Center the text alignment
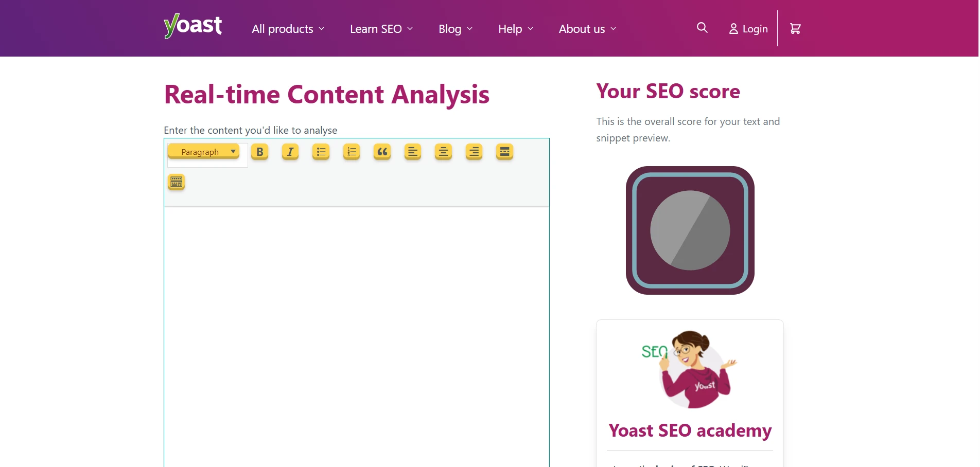980x467 pixels. coord(443,152)
